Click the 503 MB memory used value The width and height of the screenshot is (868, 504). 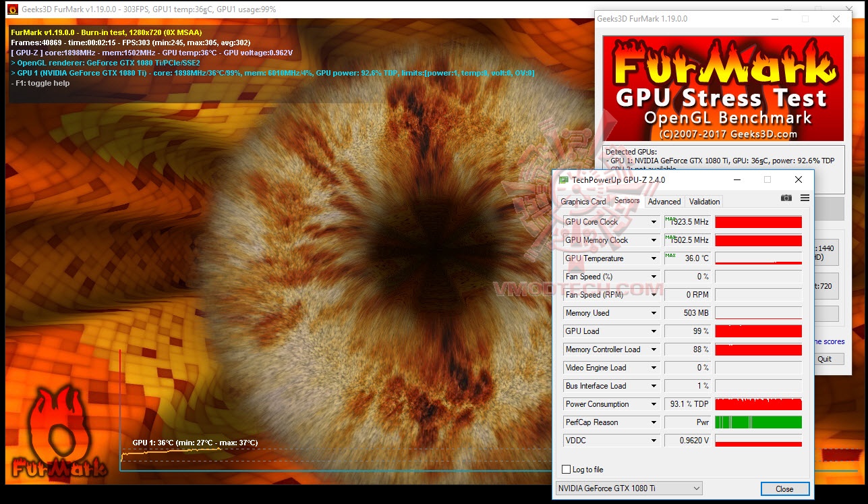click(688, 313)
